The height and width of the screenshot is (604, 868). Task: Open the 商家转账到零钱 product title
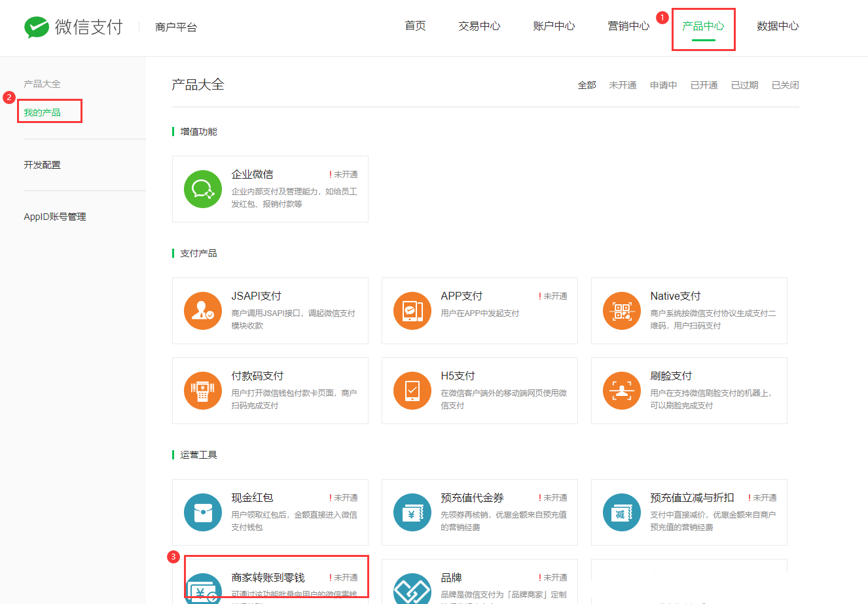(x=268, y=577)
